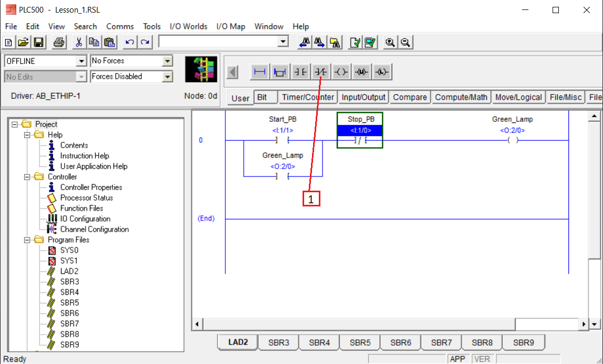Click the Paste clipboard icon
This screenshot has width=603, height=364.
(110, 42)
